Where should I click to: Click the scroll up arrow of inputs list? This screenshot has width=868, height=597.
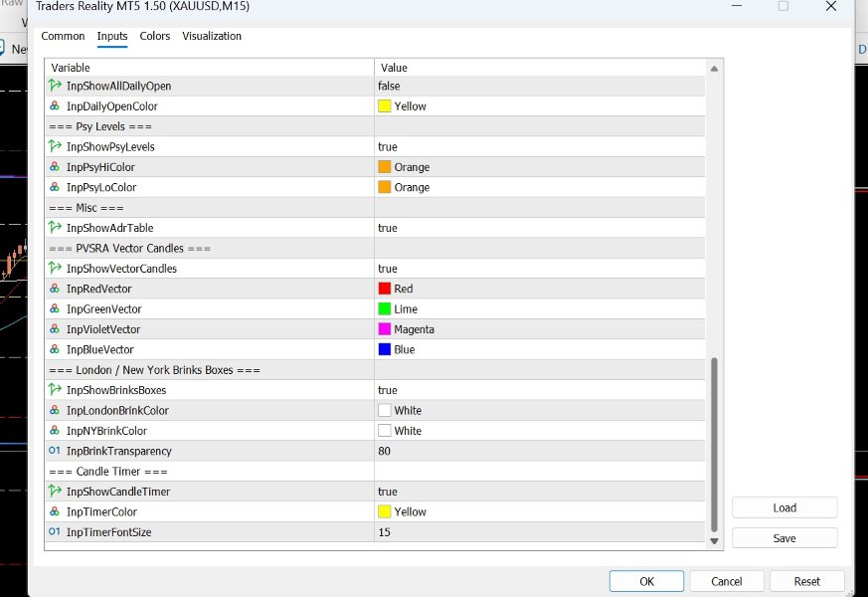[714, 69]
